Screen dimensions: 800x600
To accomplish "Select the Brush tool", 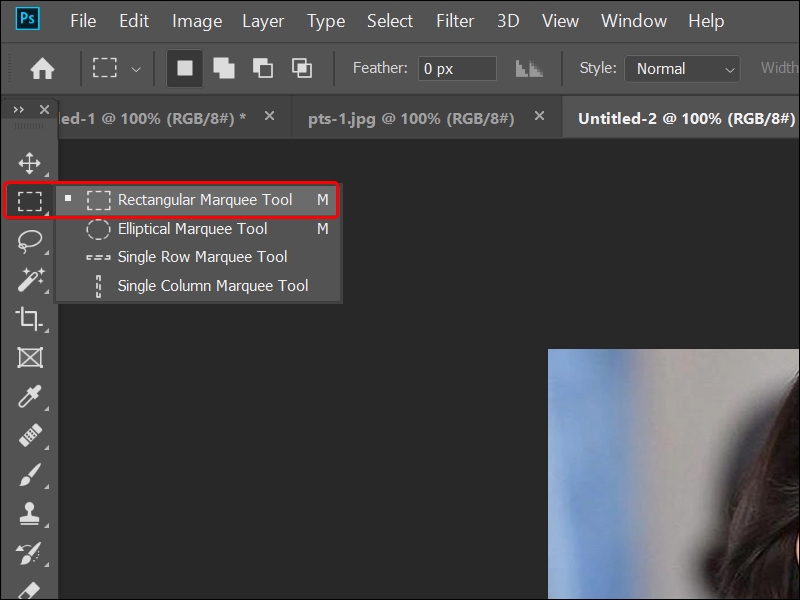I will click(x=30, y=475).
